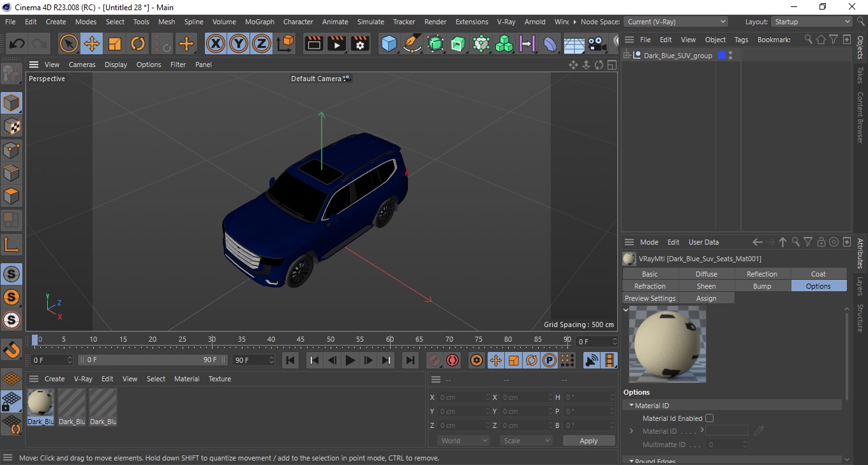Switch to the Reflection tab
868x465 pixels.
click(x=762, y=274)
